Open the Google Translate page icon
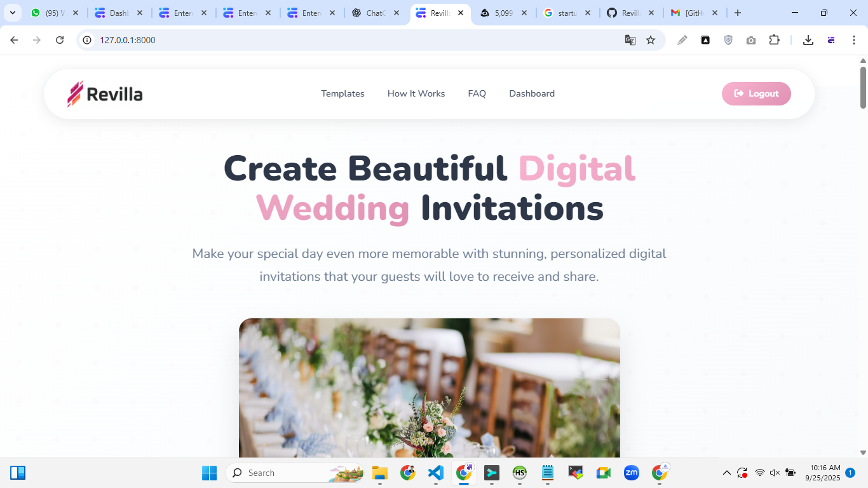This screenshot has width=868, height=488. pos(630,40)
